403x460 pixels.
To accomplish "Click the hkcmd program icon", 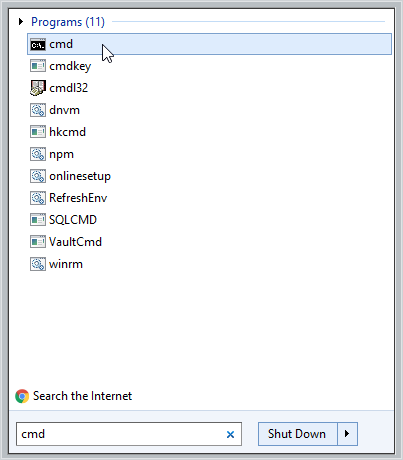I will (x=38, y=132).
